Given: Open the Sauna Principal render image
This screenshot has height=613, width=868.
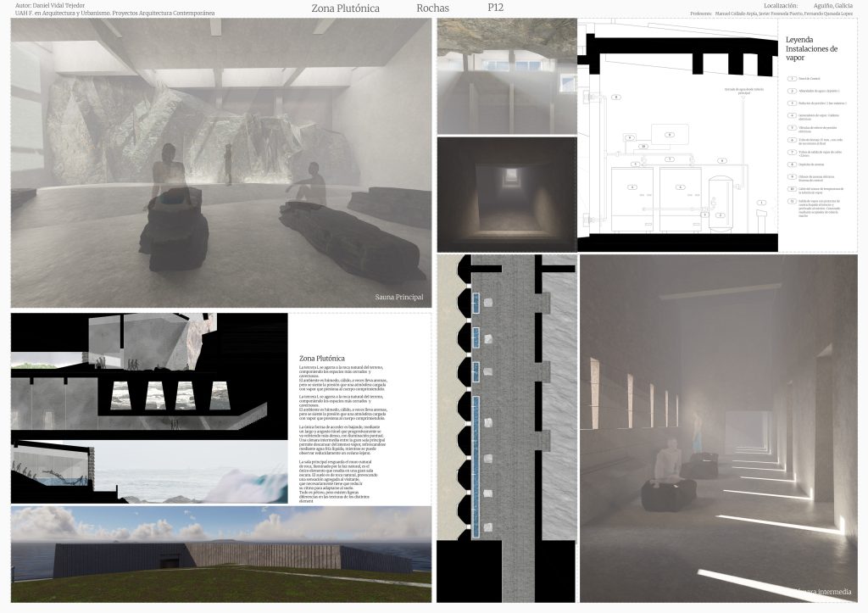Looking at the screenshot, I should pyautogui.click(x=221, y=163).
